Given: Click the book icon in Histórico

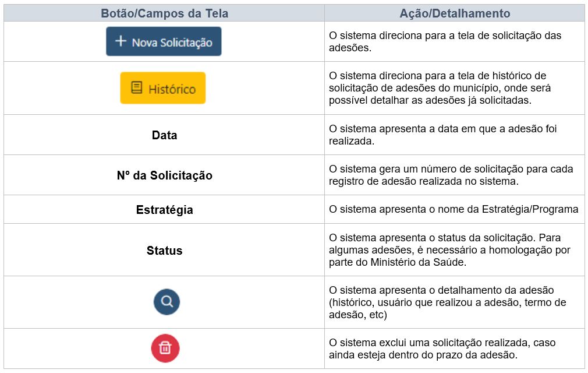Looking at the screenshot, I should pos(136,87).
